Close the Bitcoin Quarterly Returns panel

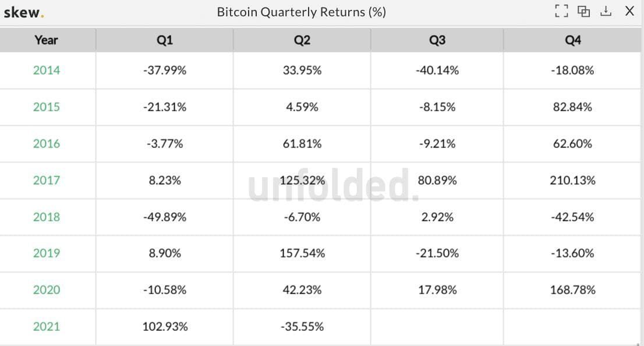(629, 11)
